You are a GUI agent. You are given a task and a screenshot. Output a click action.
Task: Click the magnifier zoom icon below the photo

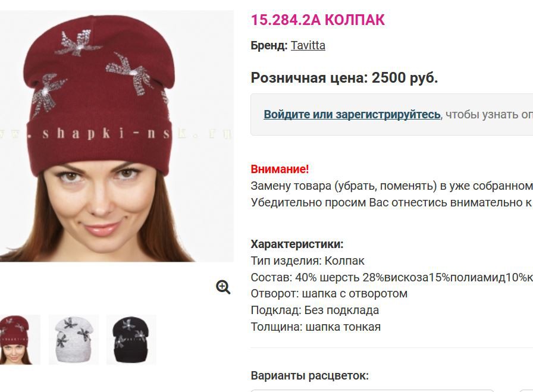(223, 287)
